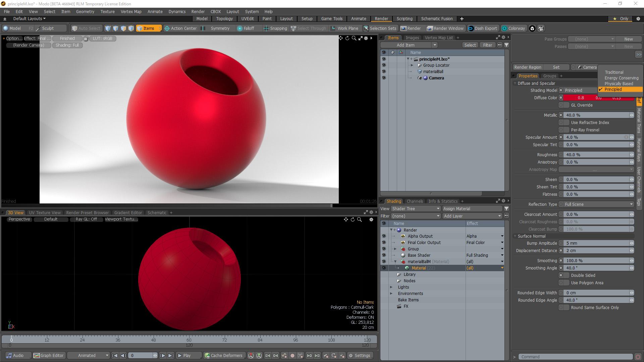The width and height of the screenshot is (644, 362).
Task: Choose Physically Based shading model
Action: 619,84
